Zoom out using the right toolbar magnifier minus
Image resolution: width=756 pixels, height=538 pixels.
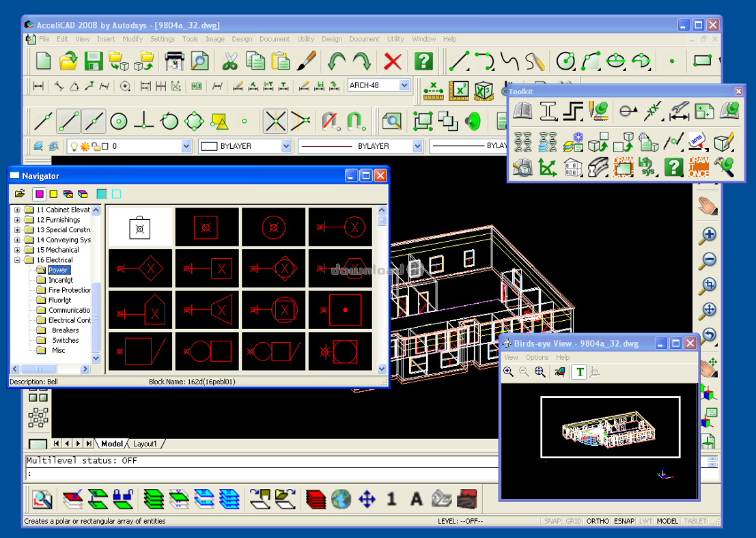click(708, 260)
